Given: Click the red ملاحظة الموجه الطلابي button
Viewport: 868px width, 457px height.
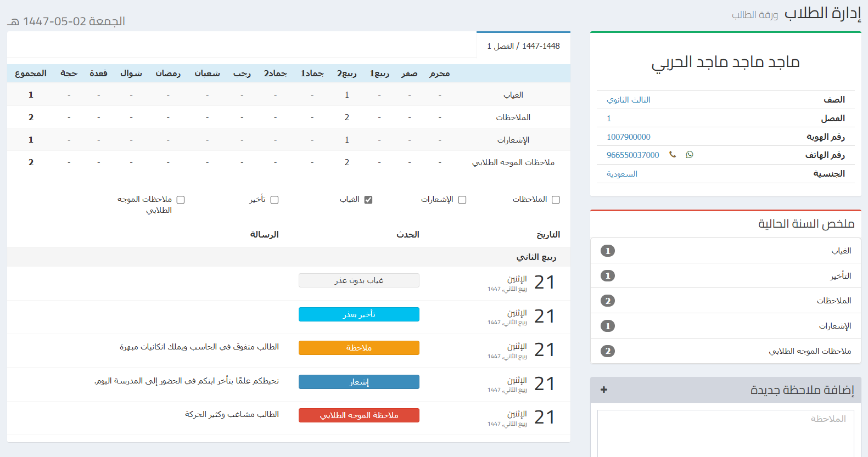Looking at the screenshot, I should tap(359, 415).
